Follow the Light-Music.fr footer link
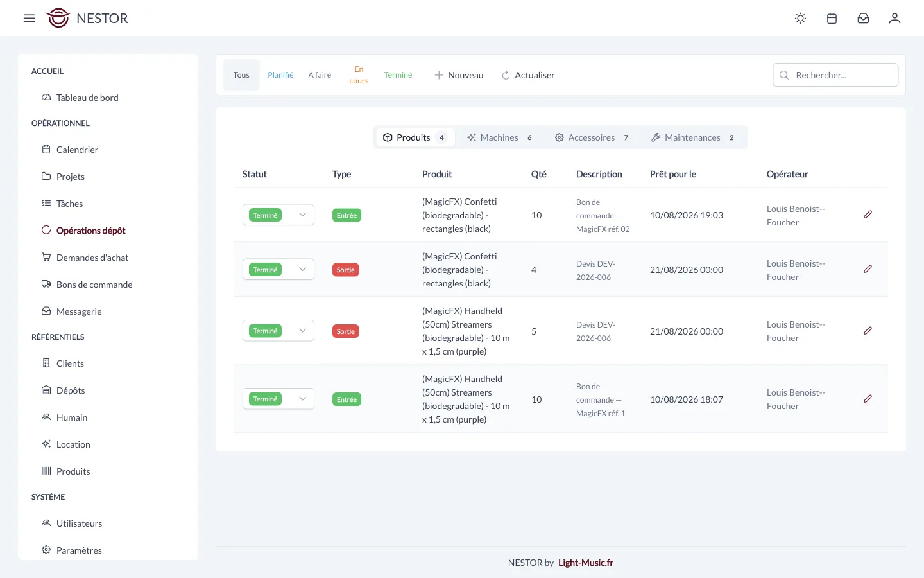The image size is (924, 578). tap(586, 563)
